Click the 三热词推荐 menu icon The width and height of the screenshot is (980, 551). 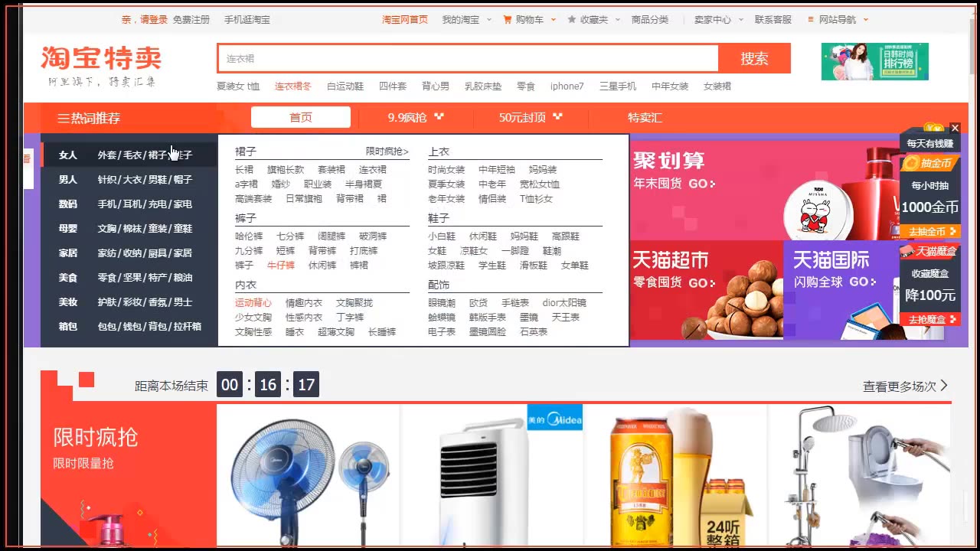[64, 118]
